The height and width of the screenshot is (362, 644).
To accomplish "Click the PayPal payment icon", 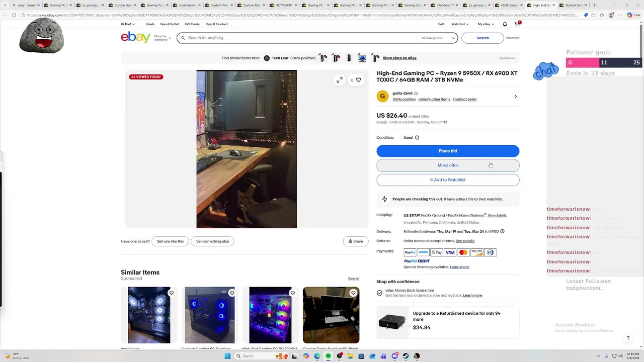I will coord(410,252).
